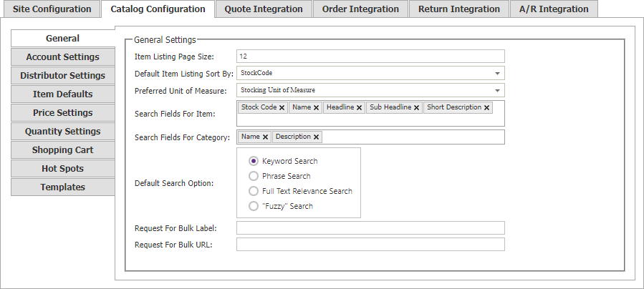Remove the Short Description search field tag
The image size is (644, 289).
click(x=486, y=107)
